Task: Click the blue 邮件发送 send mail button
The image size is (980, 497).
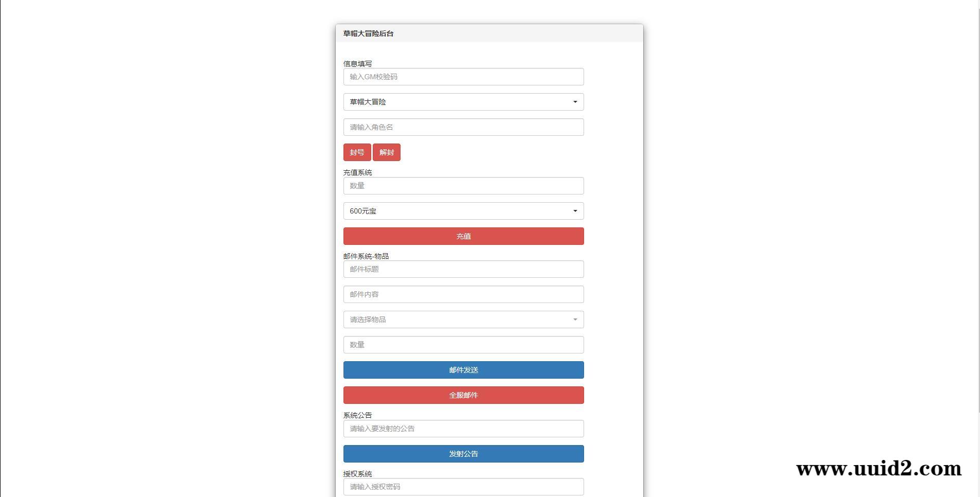Action: click(x=463, y=370)
